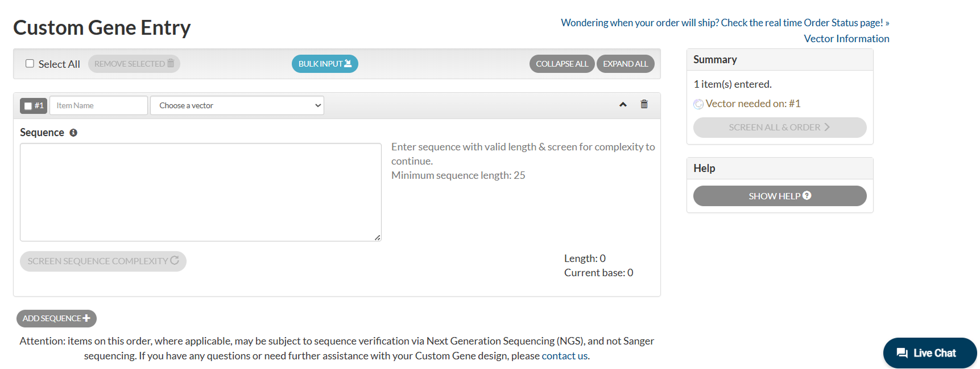Click inside the Sequence text area
The height and width of the screenshot is (369, 980).
200,192
